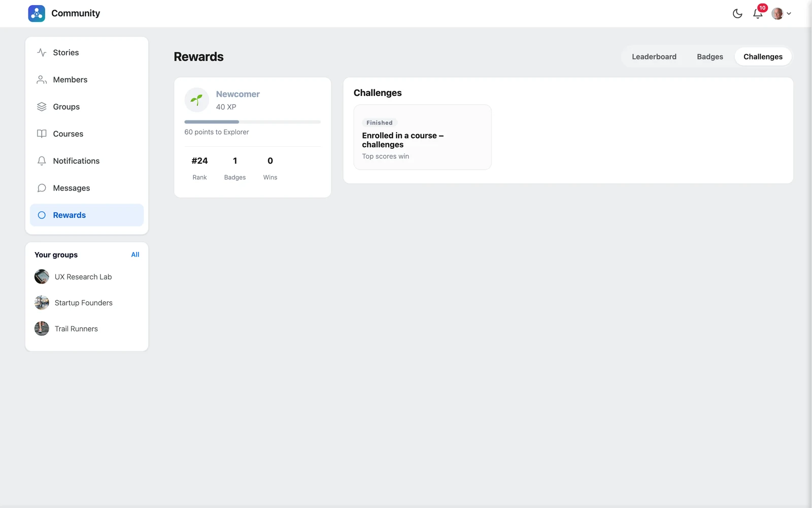The width and height of the screenshot is (812, 508).
Task: Open Notifications in the sidebar
Action: coord(87,161)
